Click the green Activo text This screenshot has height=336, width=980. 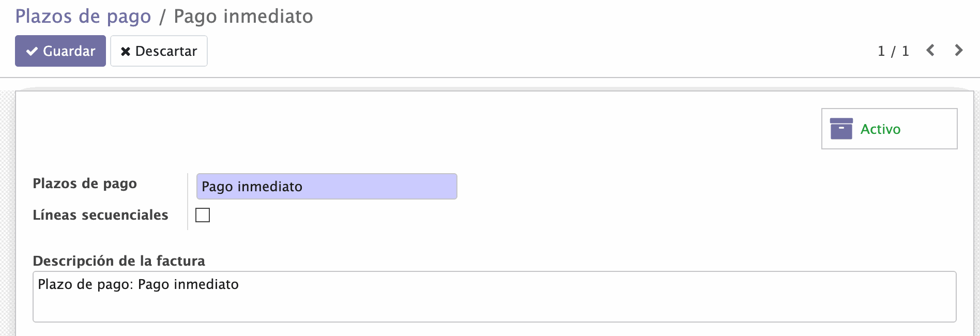coord(880,129)
